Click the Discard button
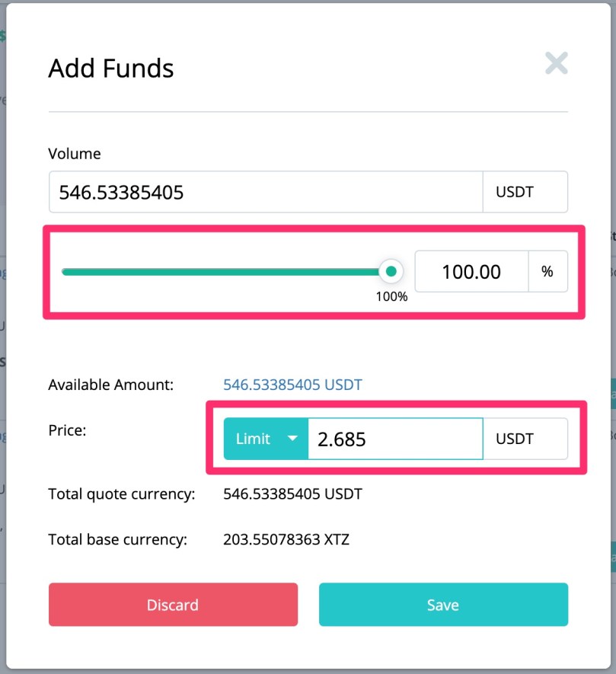Image resolution: width=616 pixels, height=674 pixels. click(x=172, y=605)
